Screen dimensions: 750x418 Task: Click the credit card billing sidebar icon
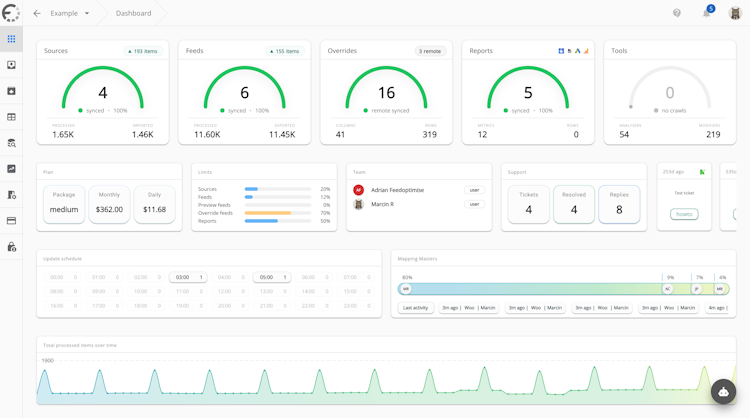(11, 220)
